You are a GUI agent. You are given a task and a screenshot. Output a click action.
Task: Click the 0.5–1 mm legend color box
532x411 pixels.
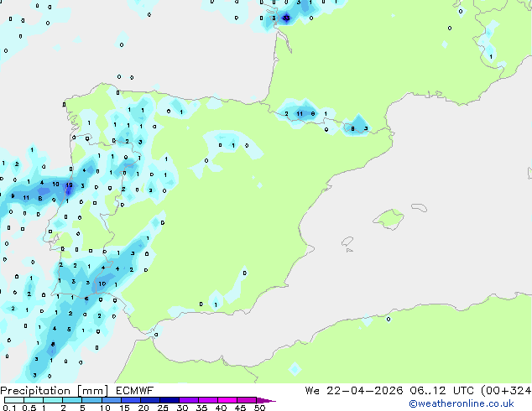[x=34, y=400]
